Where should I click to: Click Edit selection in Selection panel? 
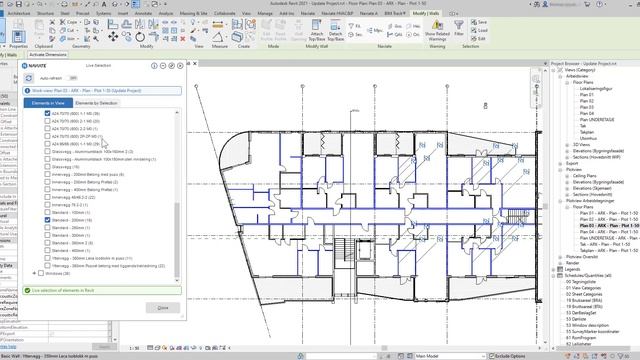click(478, 38)
